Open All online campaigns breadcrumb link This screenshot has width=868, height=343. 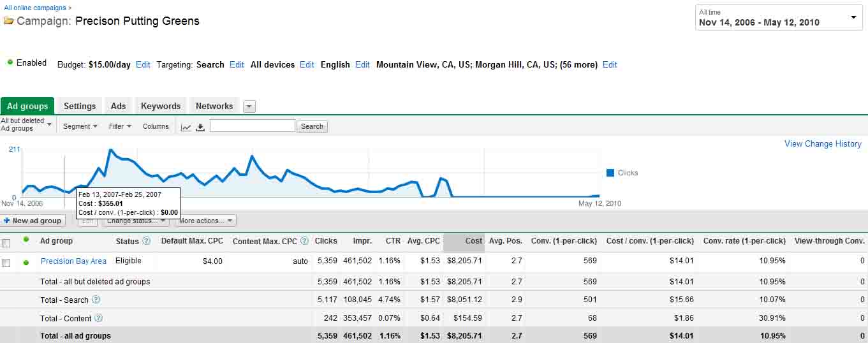pyautogui.click(x=35, y=8)
